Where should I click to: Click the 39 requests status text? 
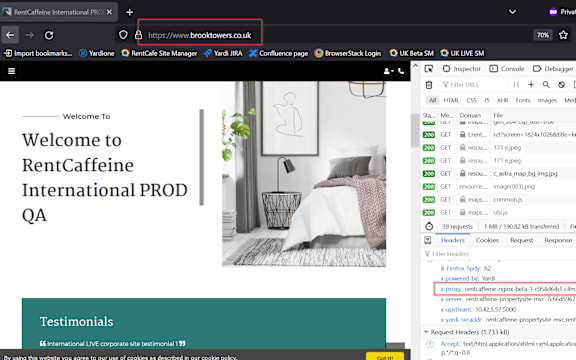pos(457,227)
